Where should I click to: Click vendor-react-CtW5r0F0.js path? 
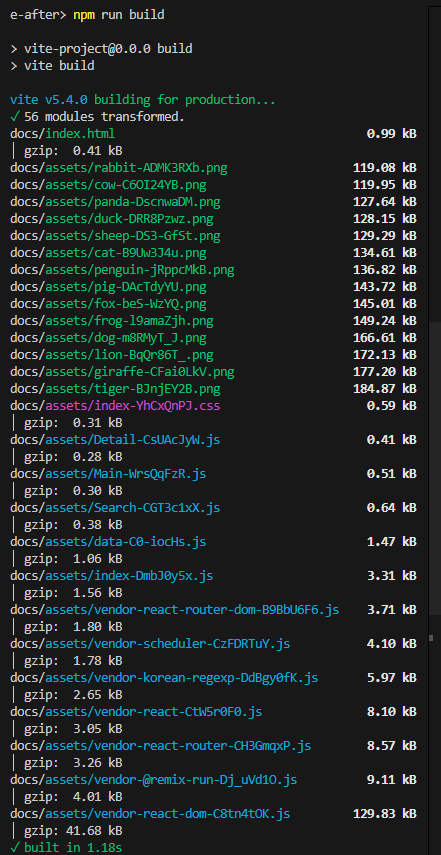coord(136,712)
